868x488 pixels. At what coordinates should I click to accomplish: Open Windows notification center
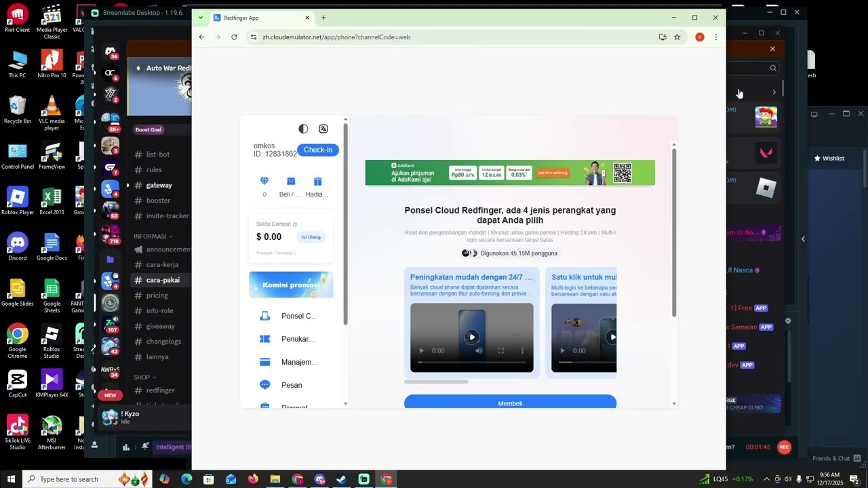pos(854,479)
